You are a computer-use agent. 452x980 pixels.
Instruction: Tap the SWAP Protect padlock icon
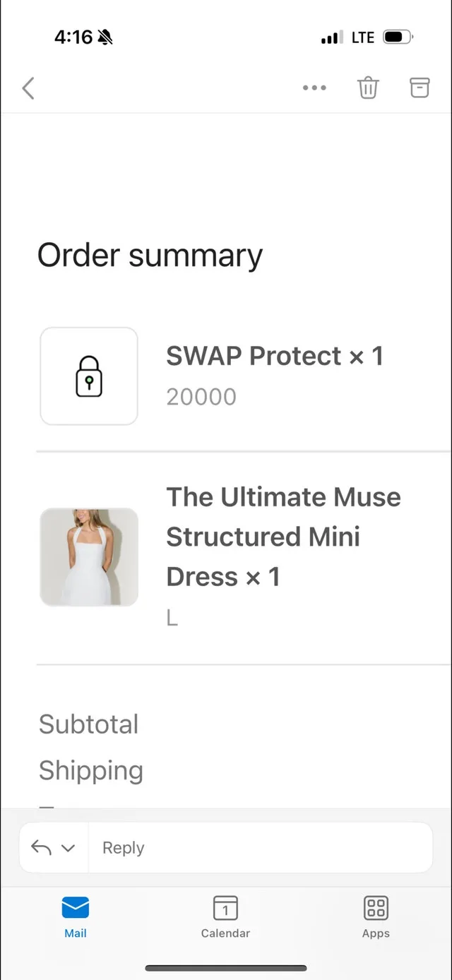[x=88, y=376]
